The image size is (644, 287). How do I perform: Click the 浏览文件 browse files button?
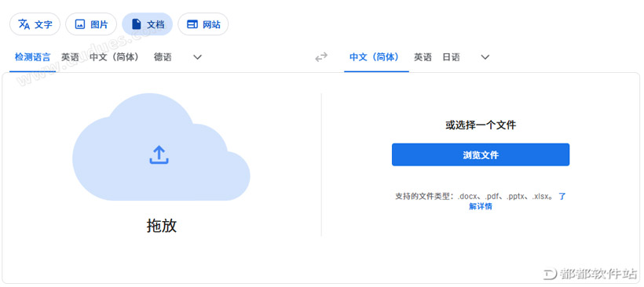coord(481,154)
